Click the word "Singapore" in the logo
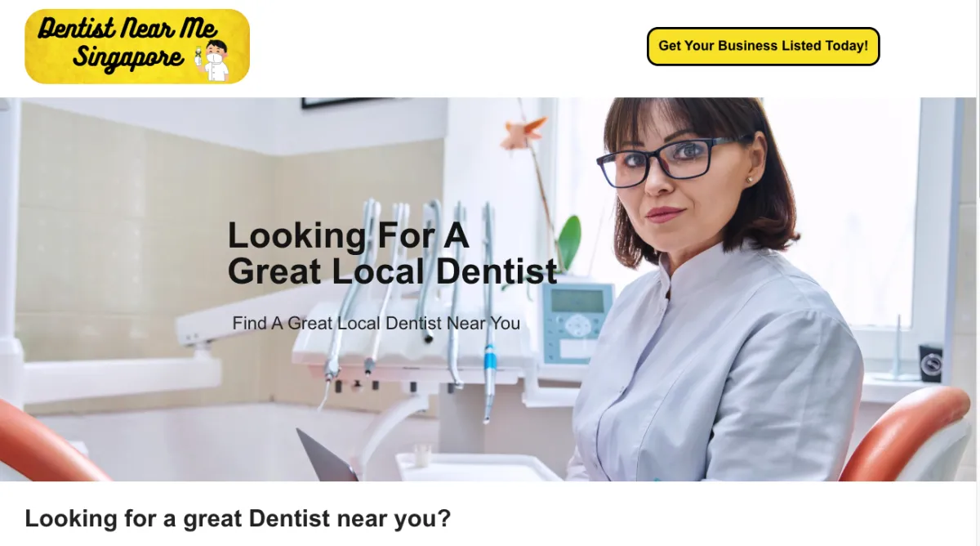Screen dimensions: 980x546 [x=128, y=60]
